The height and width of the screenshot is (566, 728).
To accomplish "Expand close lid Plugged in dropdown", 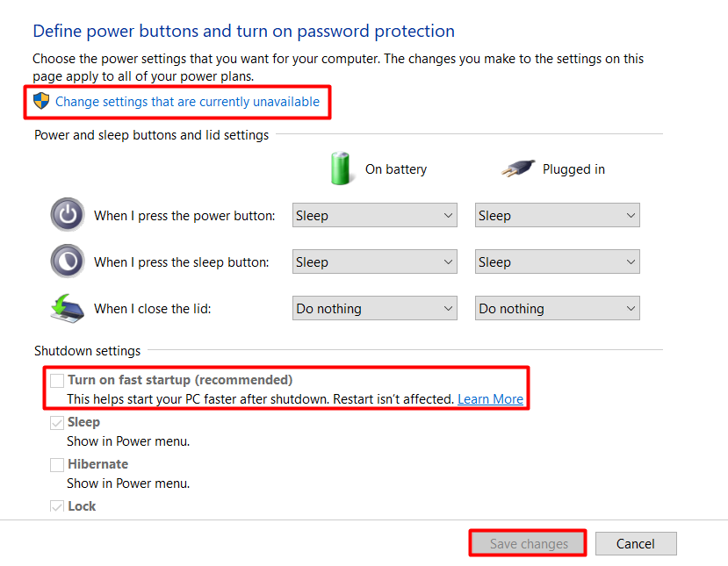I will tap(557, 308).
